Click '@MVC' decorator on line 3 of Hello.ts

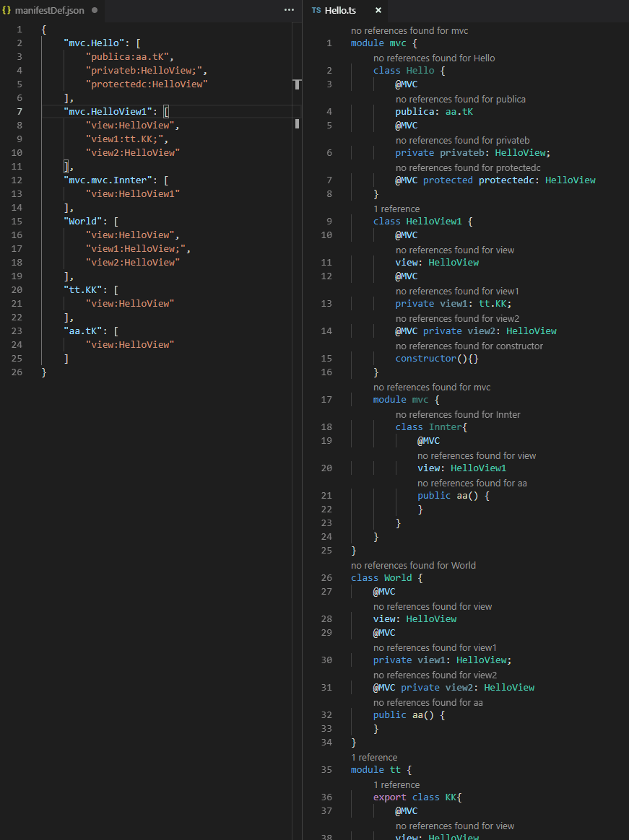(x=407, y=84)
